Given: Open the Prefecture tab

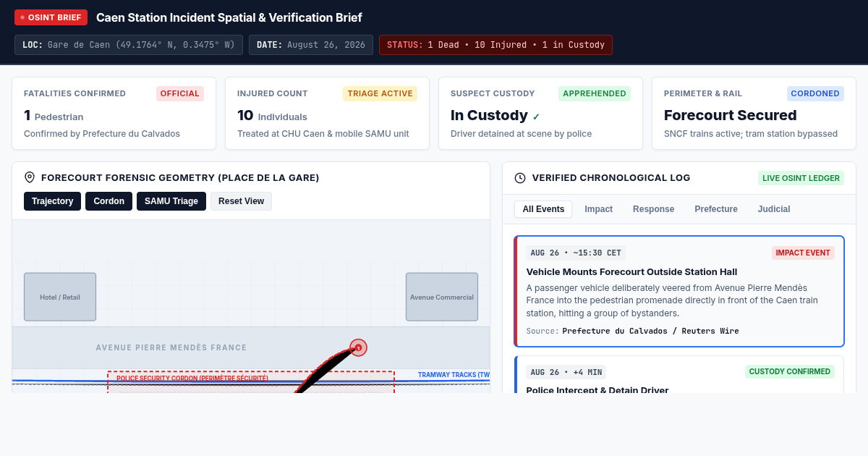Looking at the screenshot, I should pos(716,209).
